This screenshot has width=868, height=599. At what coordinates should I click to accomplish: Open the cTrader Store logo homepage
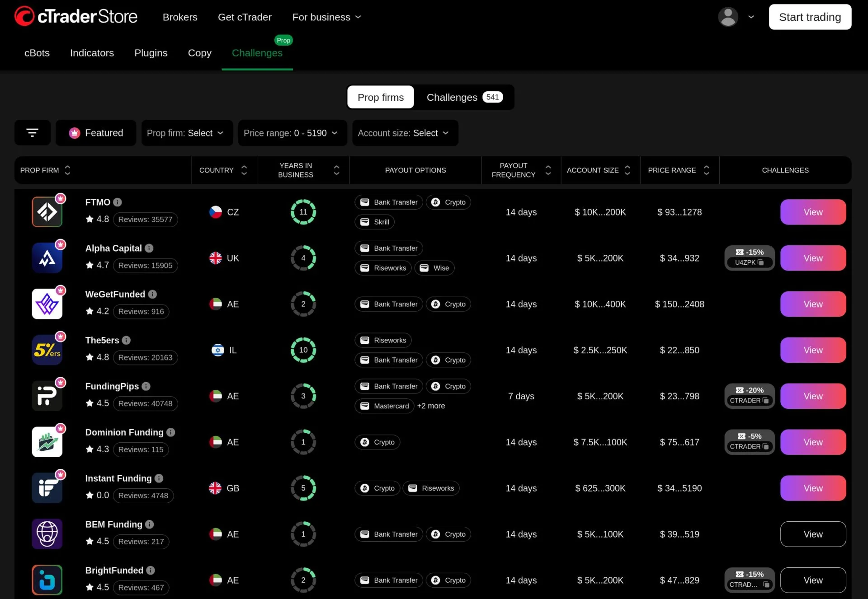coord(76,17)
